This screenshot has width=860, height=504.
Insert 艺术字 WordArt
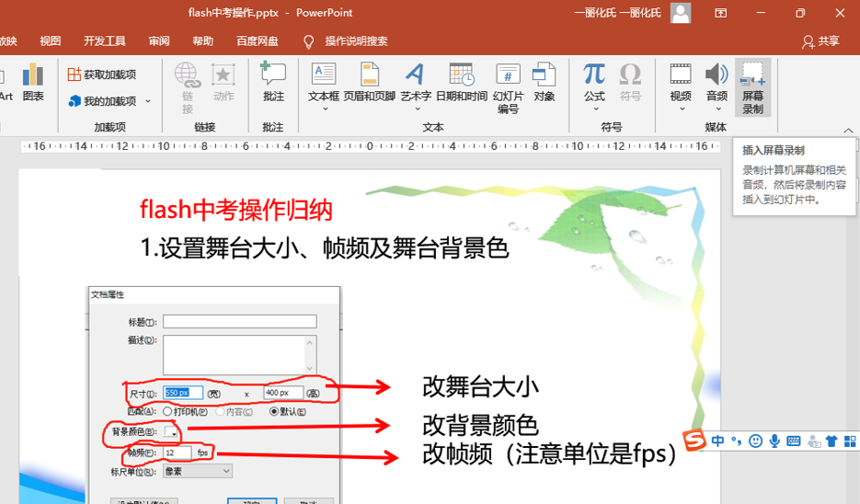[x=416, y=81]
